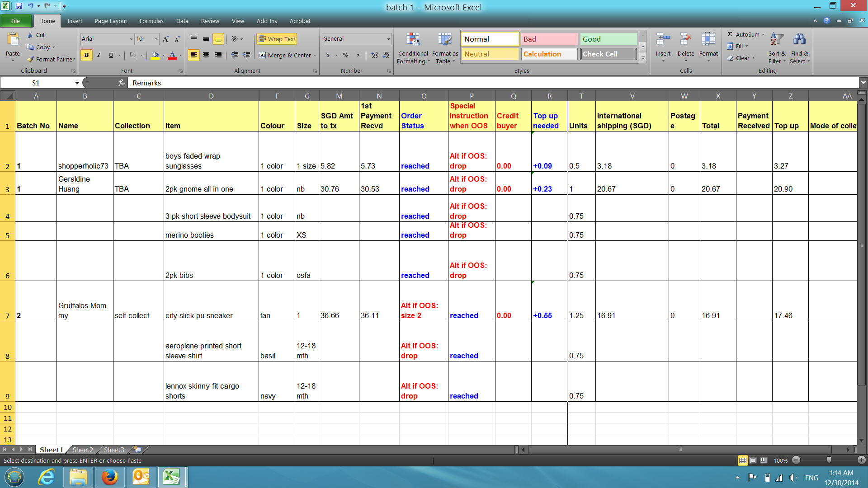Apply Percent Style format
Image resolution: width=868 pixels, height=488 pixels.
[345, 55]
